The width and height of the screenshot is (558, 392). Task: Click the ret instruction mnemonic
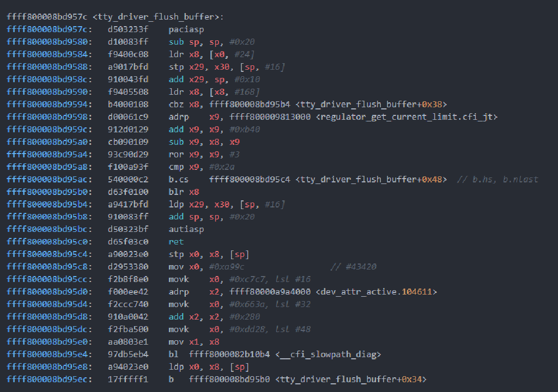click(175, 242)
